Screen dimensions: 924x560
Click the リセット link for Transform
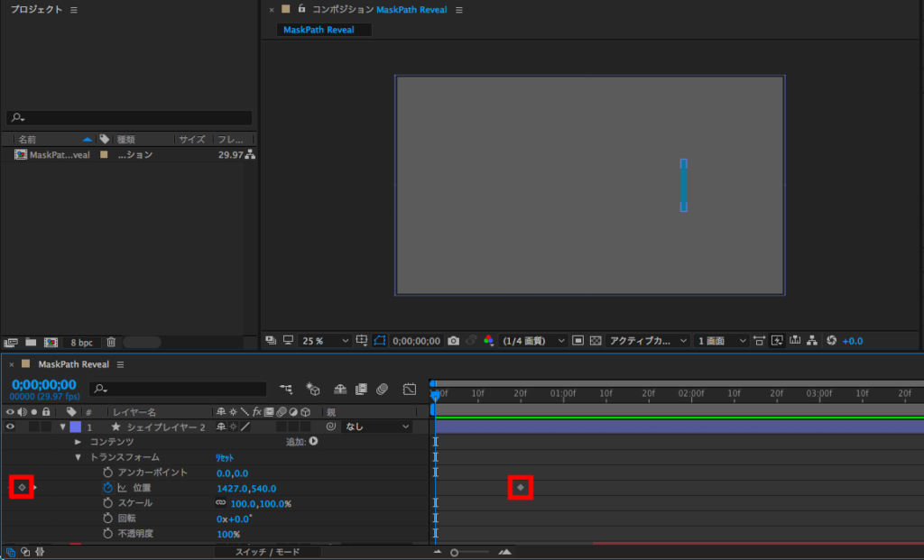(x=226, y=457)
